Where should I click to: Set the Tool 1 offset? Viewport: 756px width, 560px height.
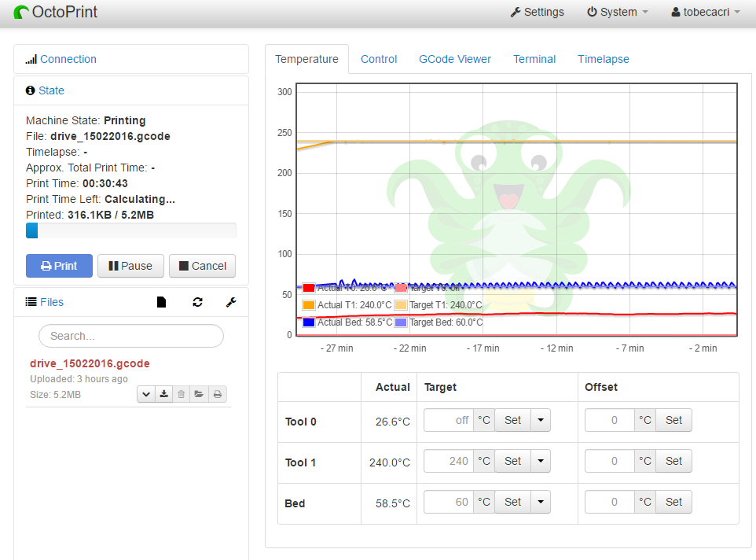[x=673, y=461]
